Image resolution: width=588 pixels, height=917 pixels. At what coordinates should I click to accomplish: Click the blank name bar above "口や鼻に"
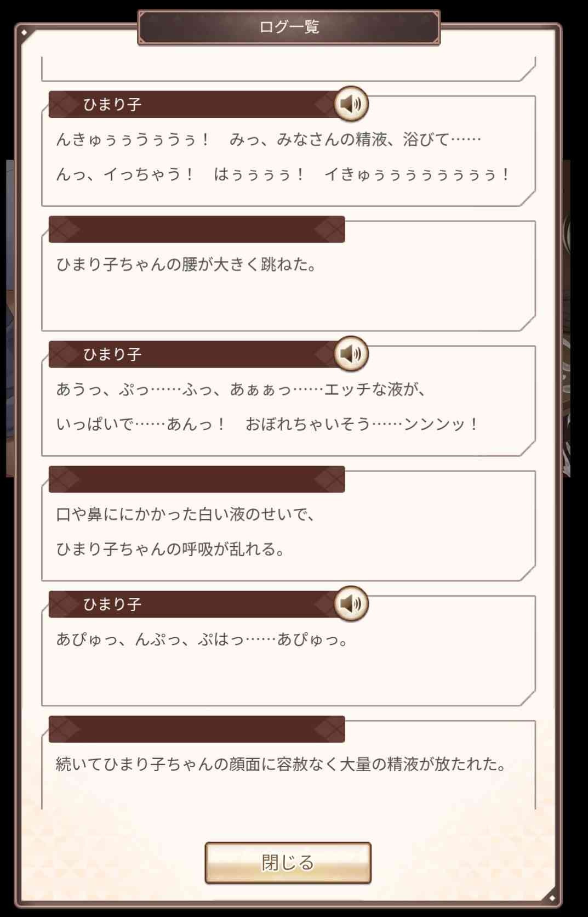[196, 479]
